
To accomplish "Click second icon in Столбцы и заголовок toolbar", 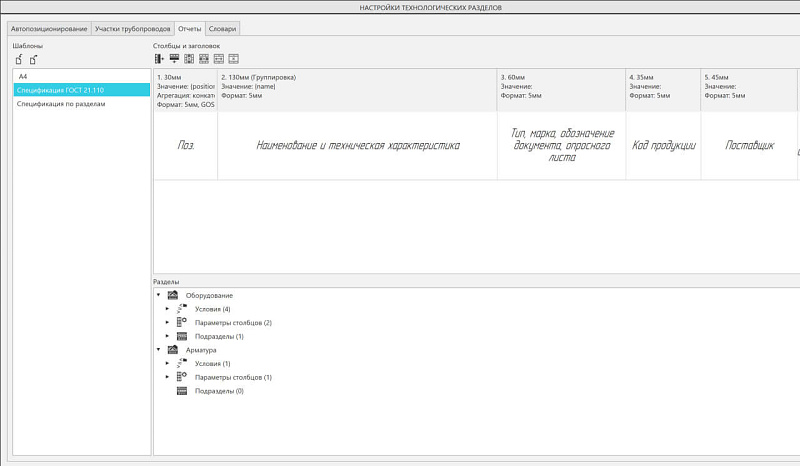I will click(x=174, y=59).
